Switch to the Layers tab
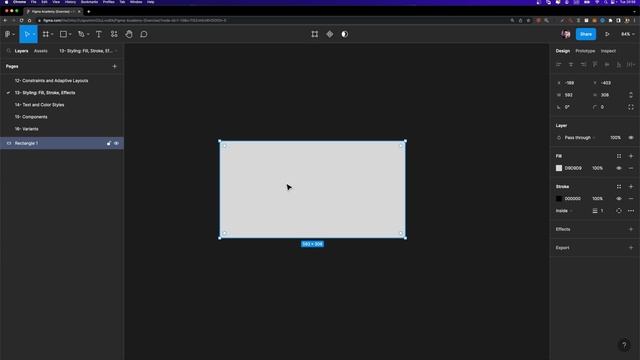The width and height of the screenshot is (640, 360). coord(21,51)
